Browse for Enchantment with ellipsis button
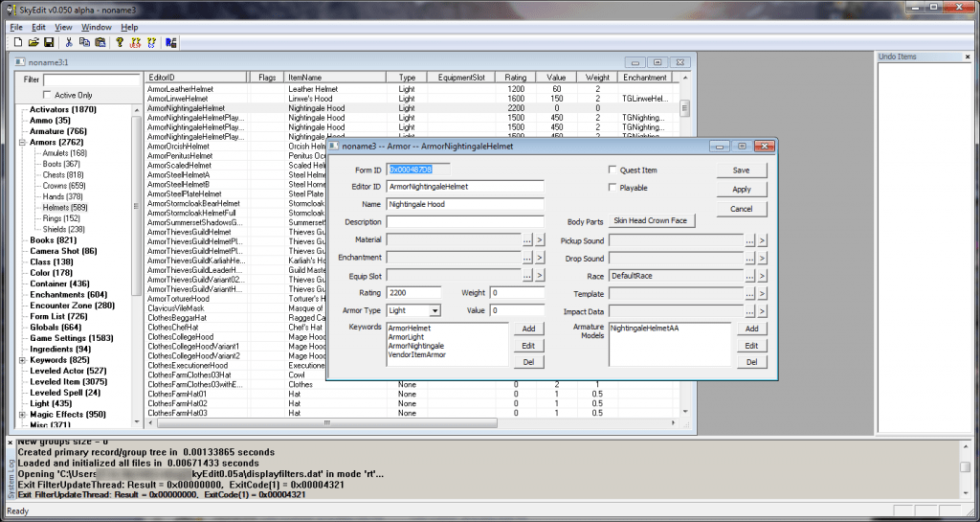Viewport: 980px width, 522px height. pos(527,257)
